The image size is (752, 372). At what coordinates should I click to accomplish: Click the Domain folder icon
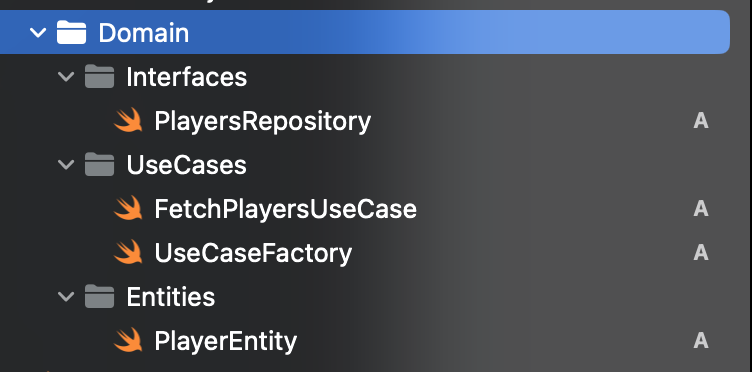pyautogui.click(x=71, y=33)
